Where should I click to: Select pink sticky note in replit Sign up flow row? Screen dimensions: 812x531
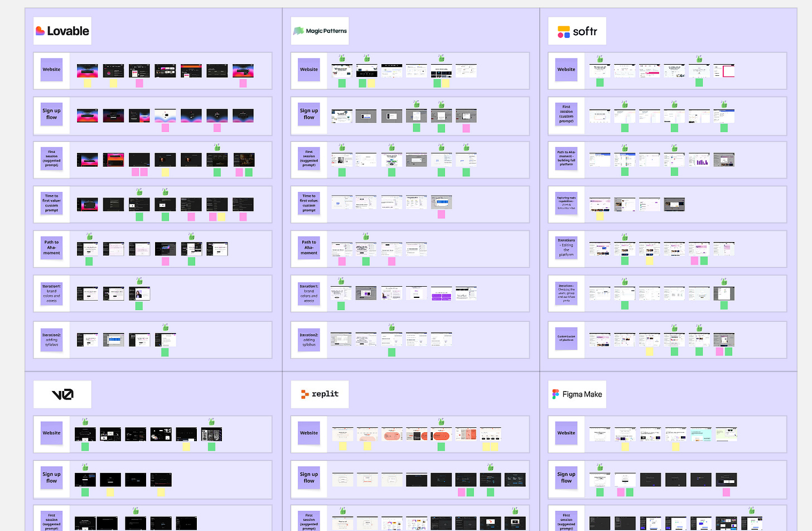461,492
